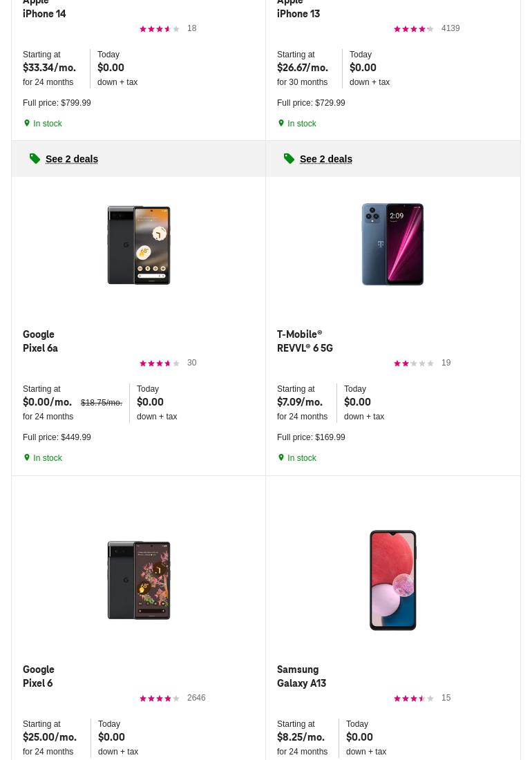The width and height of the screenshot is (532, 760).
Task: Click the in-stock pin icon for iPhone 14
Action: coord(27,123)
